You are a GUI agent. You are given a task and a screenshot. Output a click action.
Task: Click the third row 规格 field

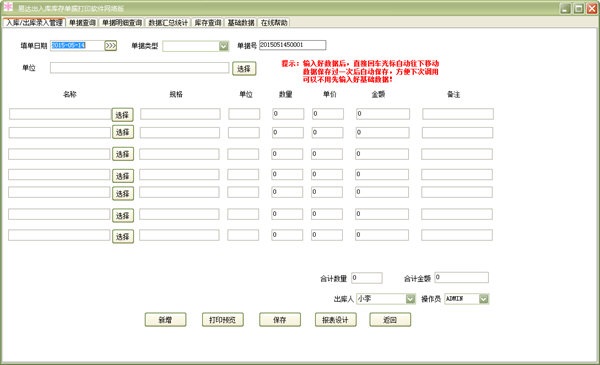[179, 154]
